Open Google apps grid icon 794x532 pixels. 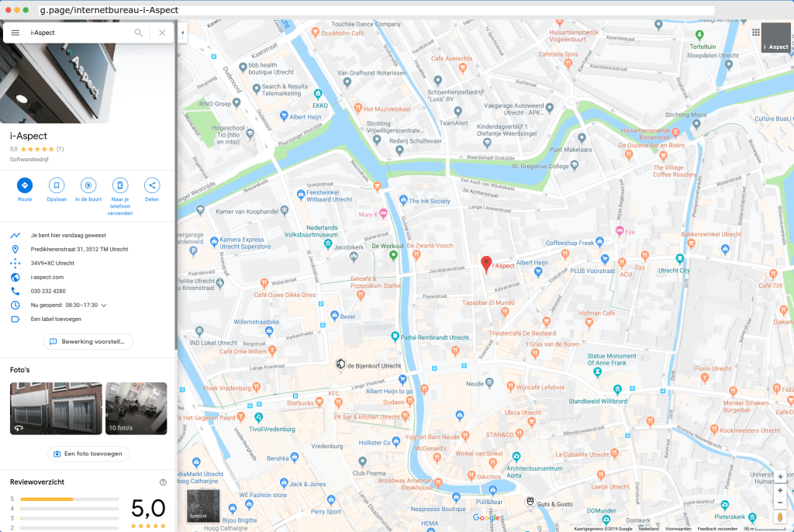pyautogui.click(x=755, y=33)
